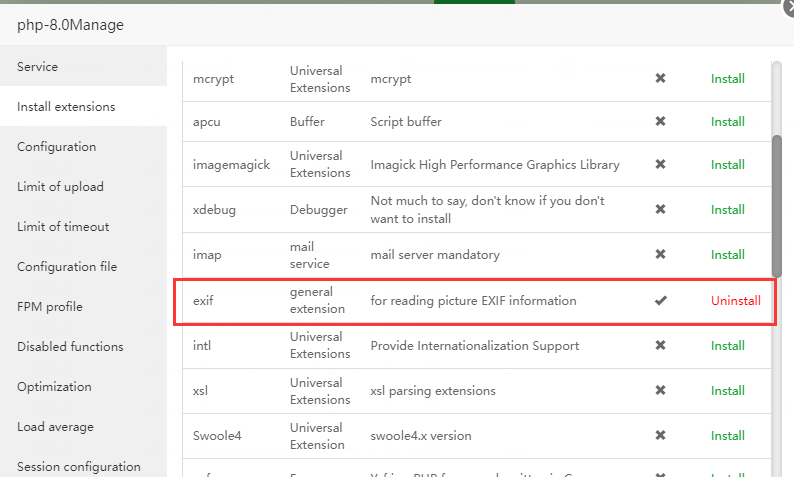794x477 pixels.
Task: Open the Service tab
Action: [x=38, y=67]
